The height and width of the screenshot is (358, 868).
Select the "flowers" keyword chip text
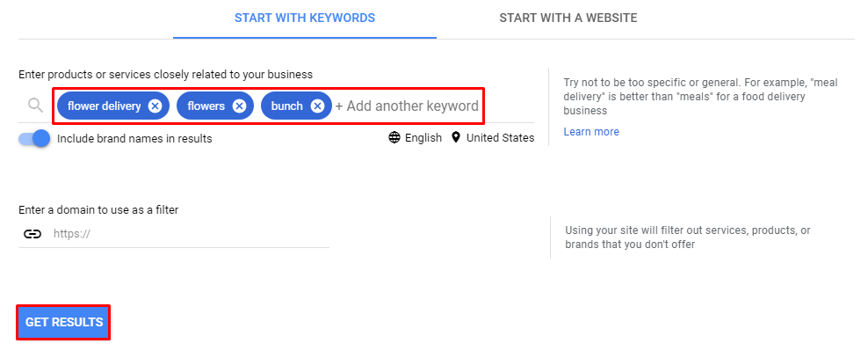coord(206,106)
